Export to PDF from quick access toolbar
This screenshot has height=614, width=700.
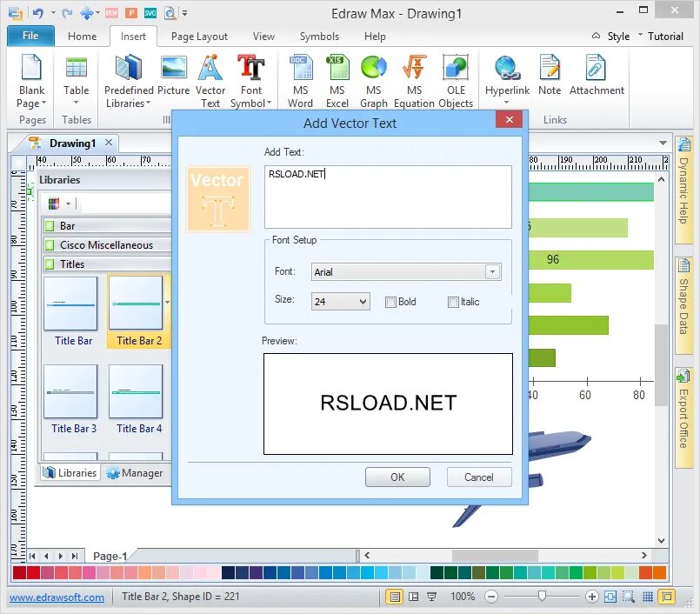click(111, 13)
